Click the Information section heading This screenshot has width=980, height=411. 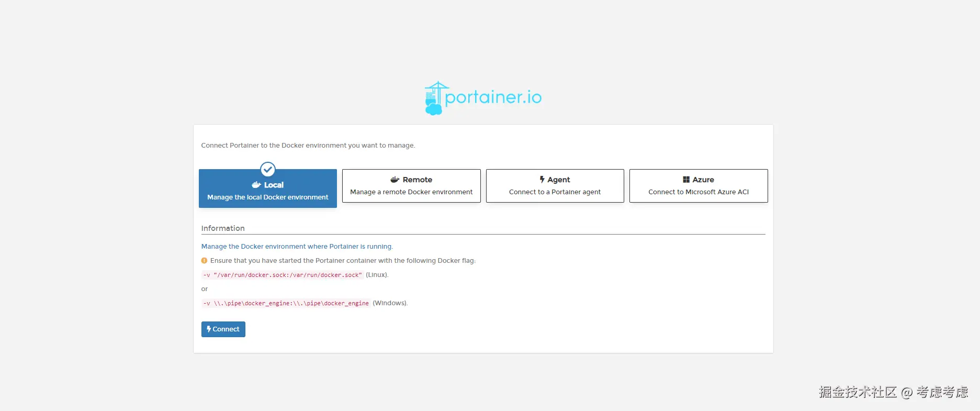coord(223,228)
